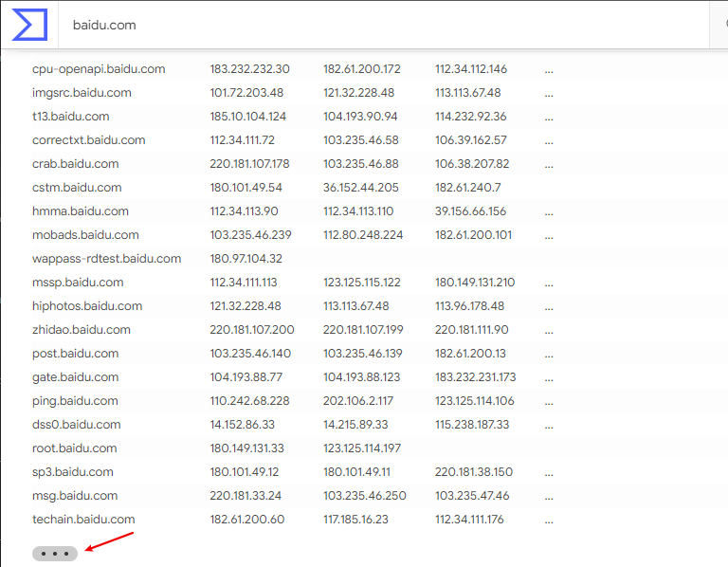Open root.baidu.com subdomain
Screen dimensions: 728x567
pyautogui.click(x=74, y=448)
